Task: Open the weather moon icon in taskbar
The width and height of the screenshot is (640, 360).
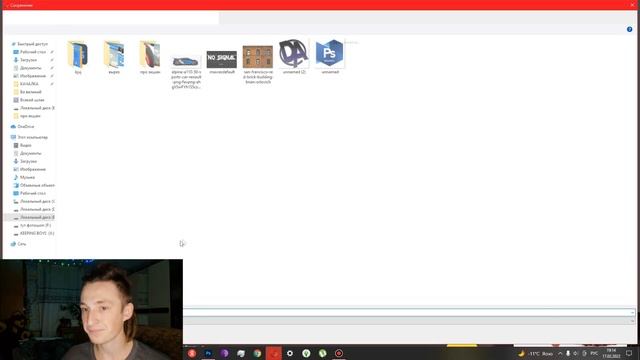Action: [521, 353]
